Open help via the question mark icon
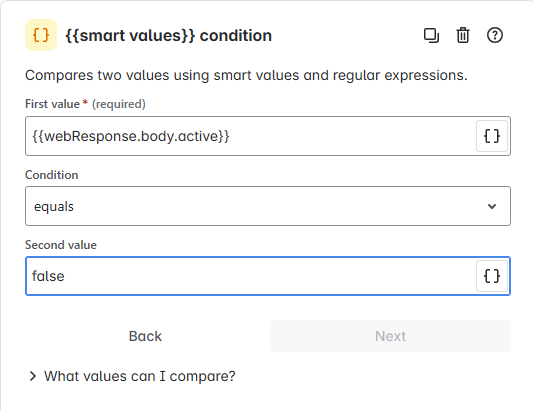Viewport: 533px width, 411px height. tap(495, 35)
